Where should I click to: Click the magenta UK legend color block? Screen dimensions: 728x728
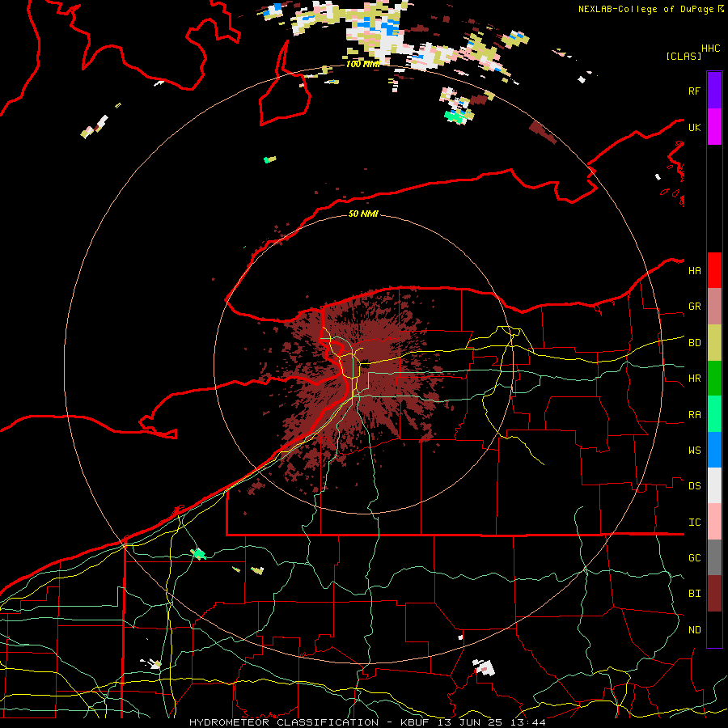pos(714,127)
